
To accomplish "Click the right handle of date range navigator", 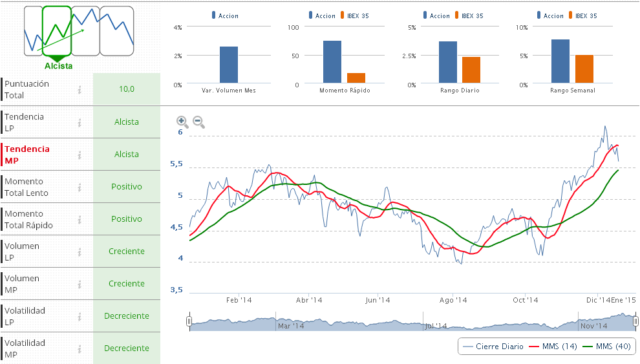I will point(636,321).
